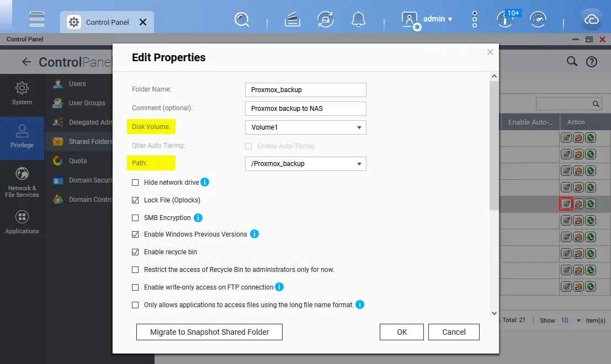Click green refresh icon in highlighted row

[591, 204]
